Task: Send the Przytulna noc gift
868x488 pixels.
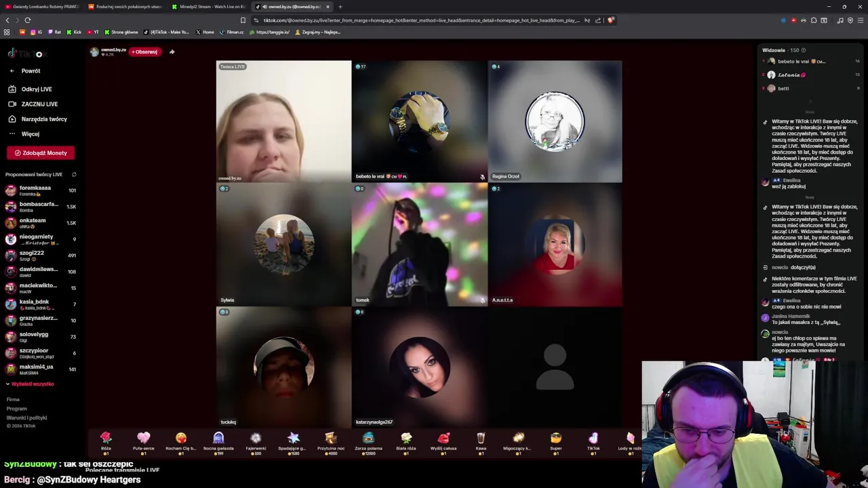Action: pyautogui.click(x=331, y=442)
